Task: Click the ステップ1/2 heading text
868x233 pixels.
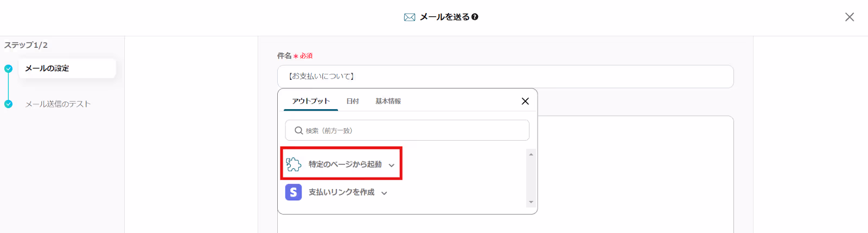Action: coord(26,45)
